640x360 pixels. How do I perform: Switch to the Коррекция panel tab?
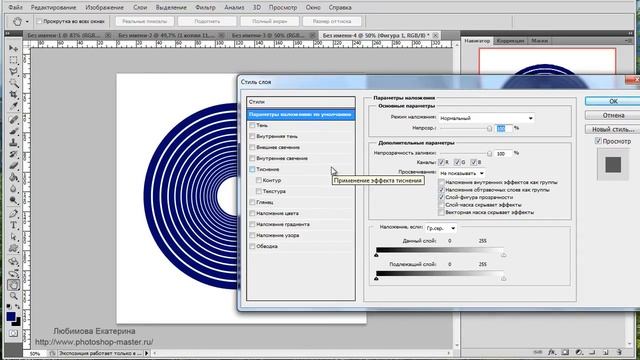point(510,41)
